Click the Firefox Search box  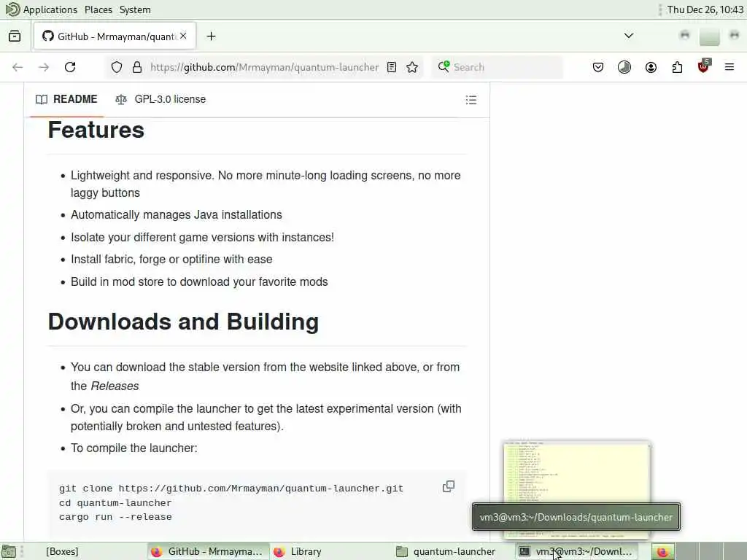pyautogui.click(x=498, y=67)
